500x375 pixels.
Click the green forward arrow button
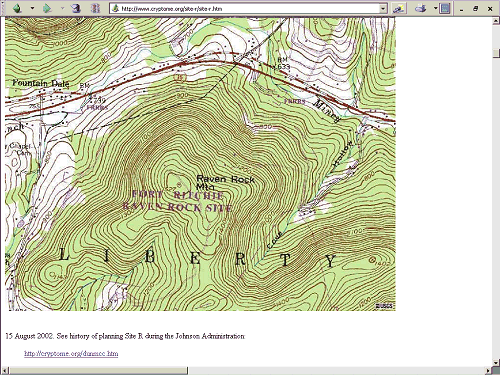point(47,8)
